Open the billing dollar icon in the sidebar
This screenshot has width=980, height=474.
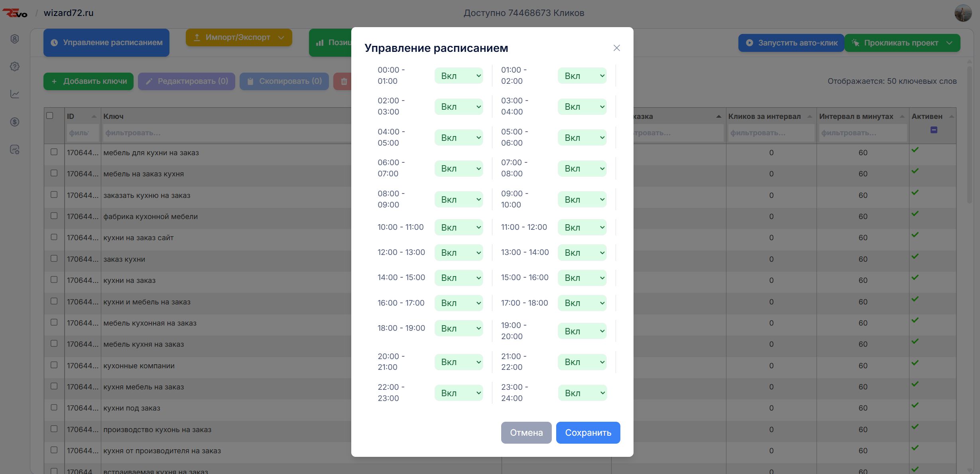click(x=14, y=122)
